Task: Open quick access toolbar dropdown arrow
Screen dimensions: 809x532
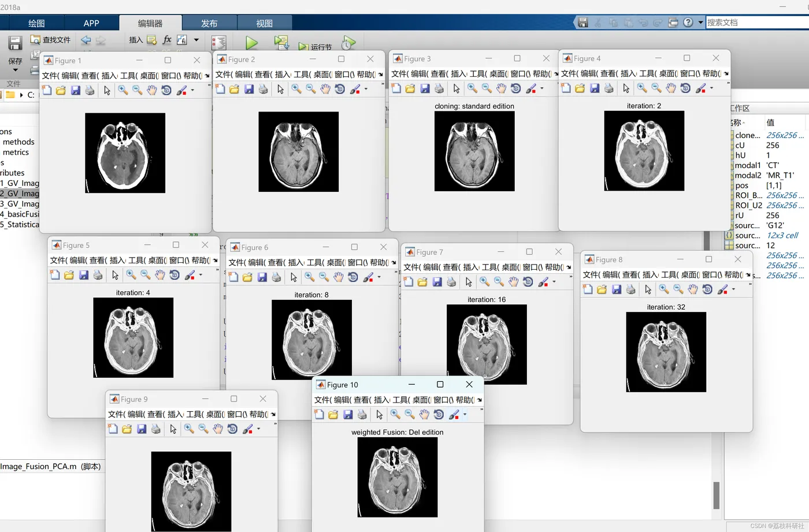Action: [701, 23]
